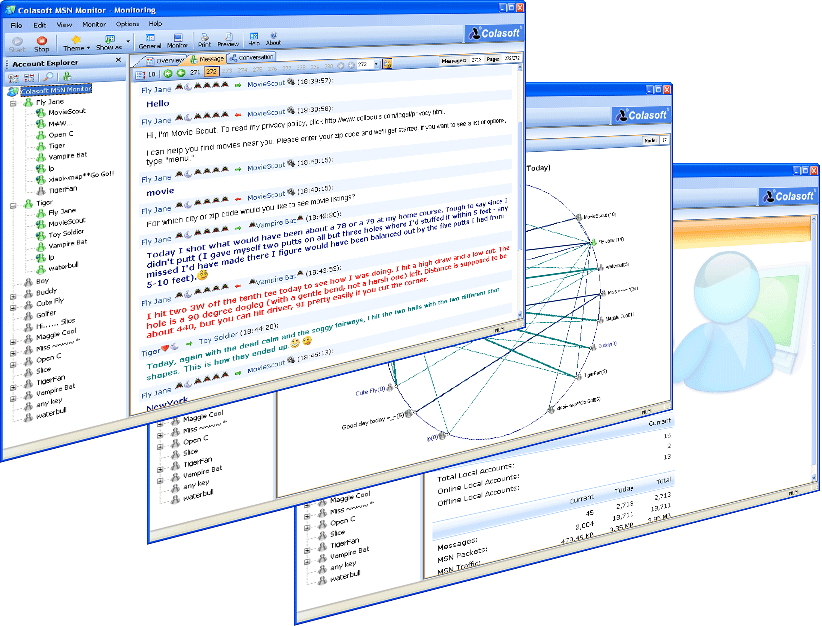Click the second Account Explorer toolbar icon

click(x=29, y=78)
